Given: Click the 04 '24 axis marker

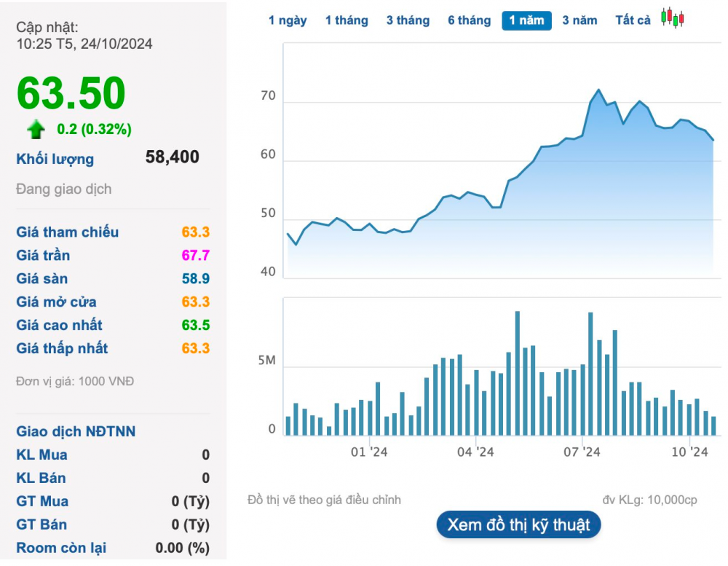Looking at the screenshot, I should [x=475, y=452].
